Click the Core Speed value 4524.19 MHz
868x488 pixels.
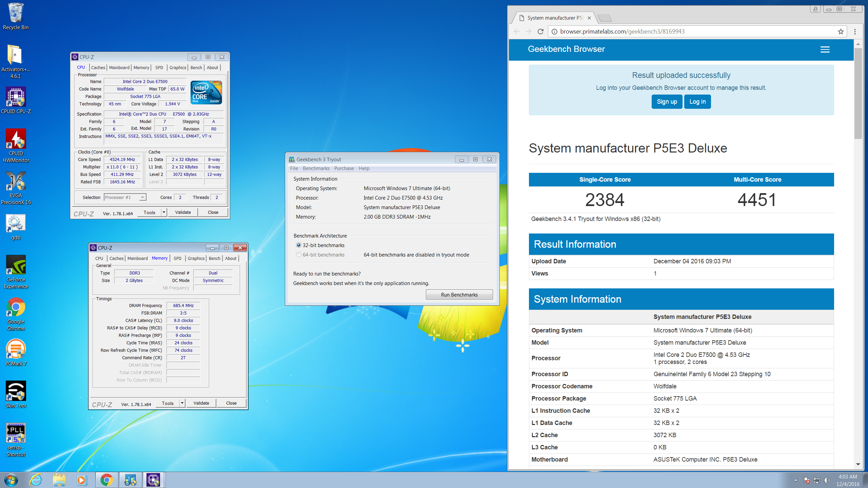tap(122, 159)
